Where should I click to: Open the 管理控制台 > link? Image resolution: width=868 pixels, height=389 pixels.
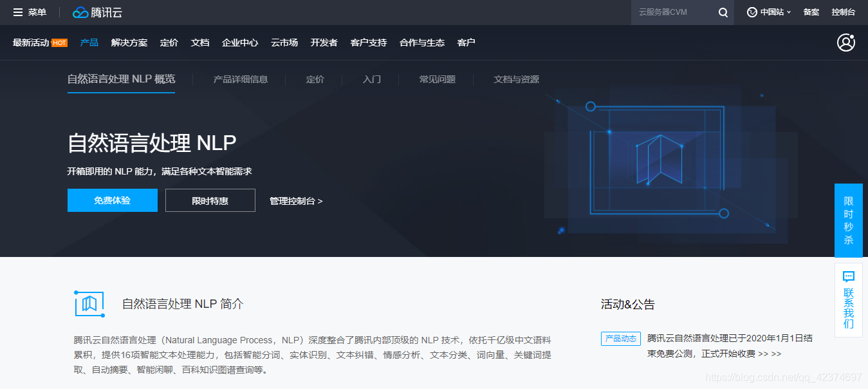click(x=296, y=201)
